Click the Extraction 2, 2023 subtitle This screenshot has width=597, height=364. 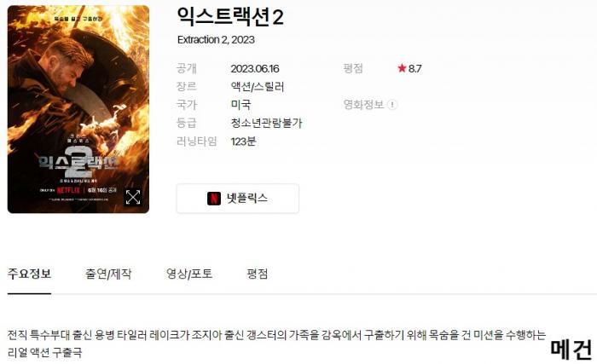tap(216, 39)
